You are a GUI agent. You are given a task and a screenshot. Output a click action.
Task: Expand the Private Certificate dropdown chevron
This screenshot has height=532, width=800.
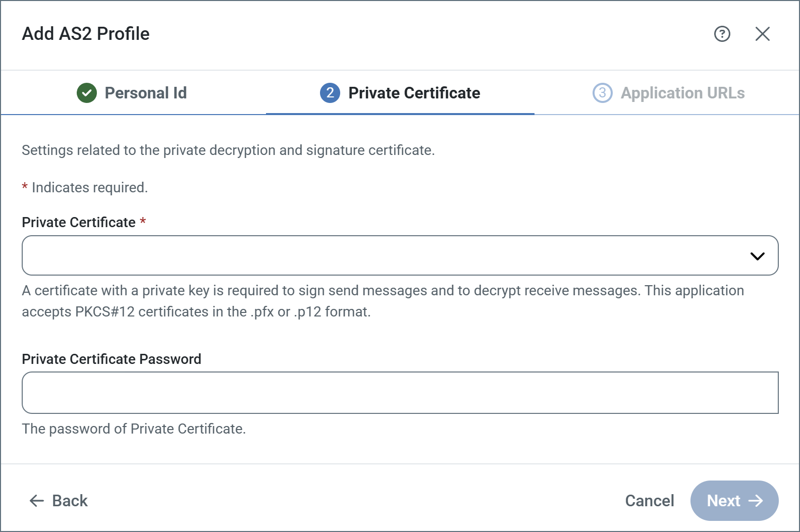(757, 256)
